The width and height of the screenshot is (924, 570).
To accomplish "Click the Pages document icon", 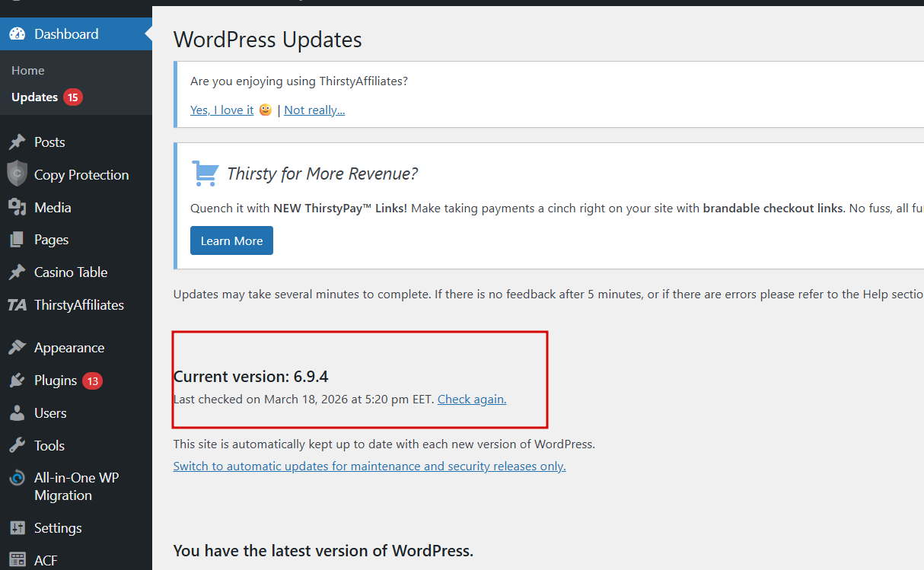I will click(17, 240).
